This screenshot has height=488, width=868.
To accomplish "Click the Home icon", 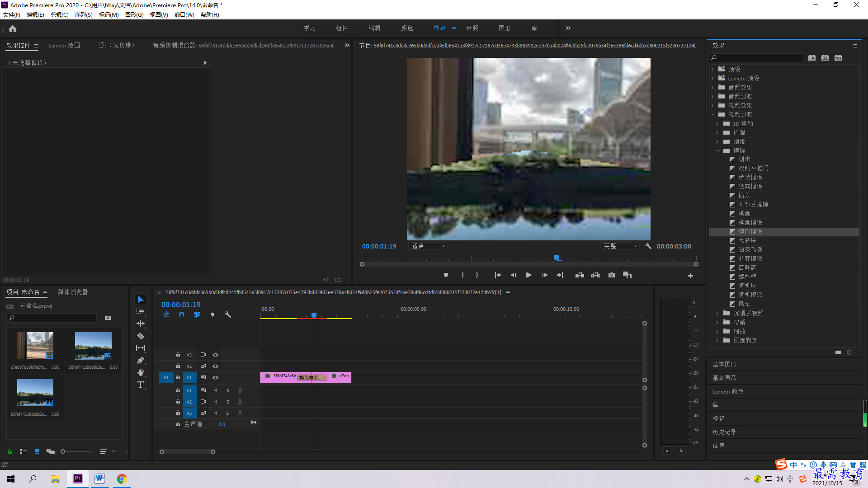I will click(x=13, y=28).
